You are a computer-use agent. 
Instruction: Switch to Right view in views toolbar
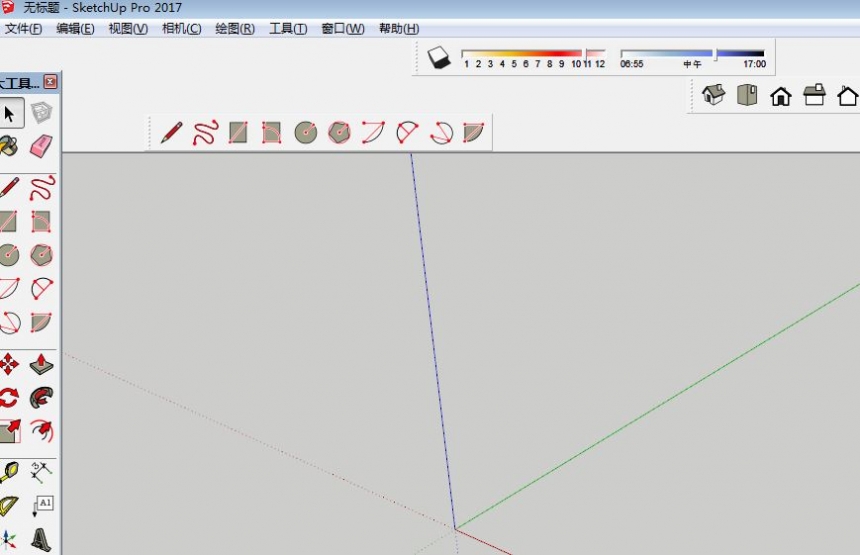[x=814, y=95]
